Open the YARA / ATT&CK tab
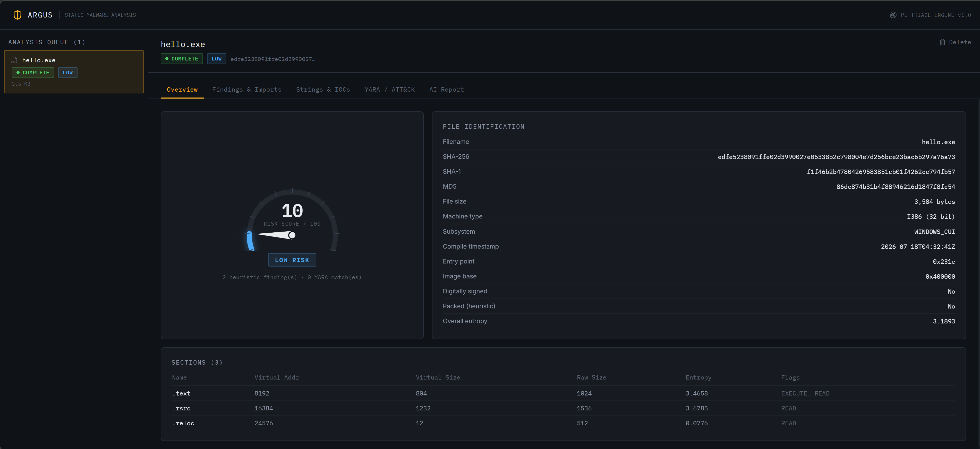 (390, 89)
